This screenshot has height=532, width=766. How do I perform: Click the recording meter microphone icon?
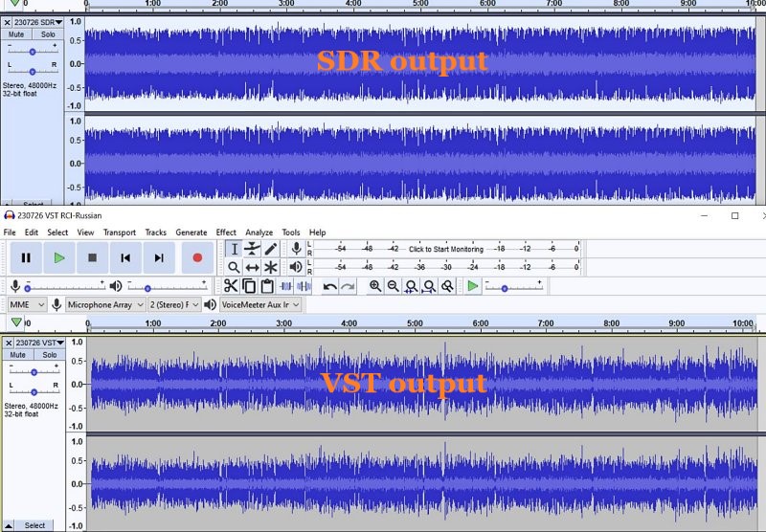pyautogui.click(x=296, y=249)
